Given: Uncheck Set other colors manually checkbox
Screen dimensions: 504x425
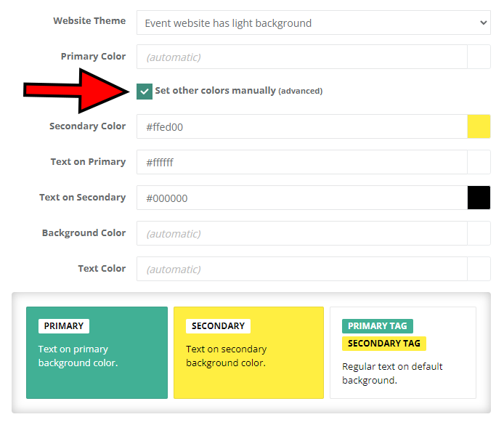Looking at the screenshot, I should [145, 92].
